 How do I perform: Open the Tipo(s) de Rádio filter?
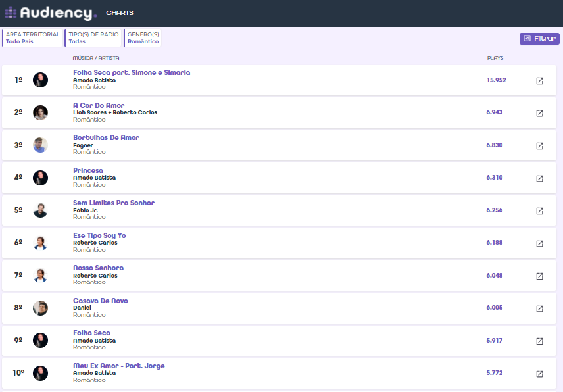point(93,37)
